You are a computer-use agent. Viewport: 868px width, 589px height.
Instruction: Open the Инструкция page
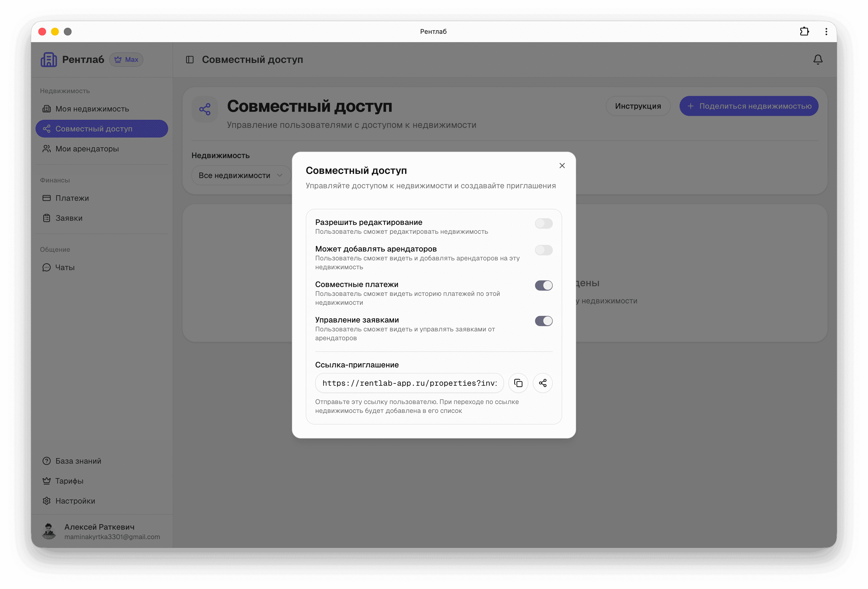pyautogui.click(x=638, y=106)
